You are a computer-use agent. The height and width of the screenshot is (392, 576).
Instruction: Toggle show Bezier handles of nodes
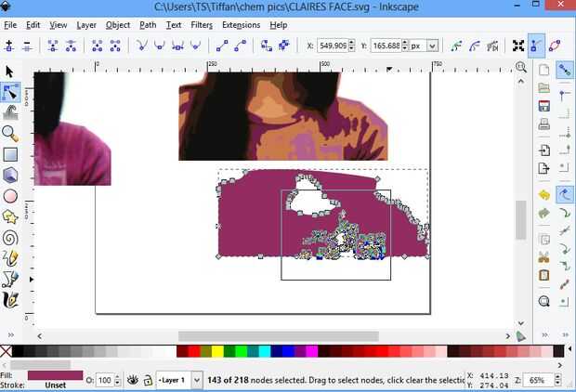(x=536, y=46)
